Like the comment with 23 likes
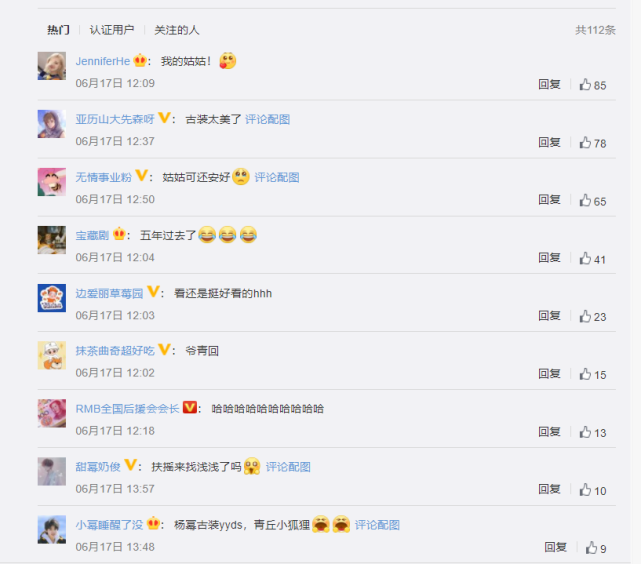 [x=585, y=316]
